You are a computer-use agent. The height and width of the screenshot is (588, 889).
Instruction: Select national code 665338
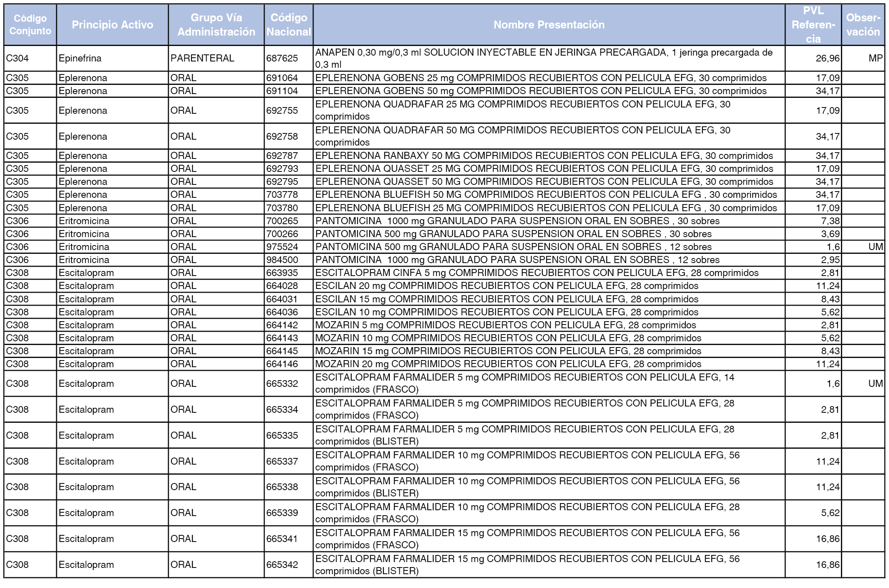tap(289, 487)
